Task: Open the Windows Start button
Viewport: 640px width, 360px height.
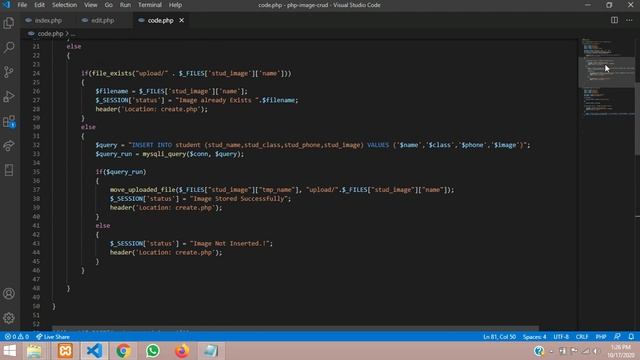Action: point(9,351)
